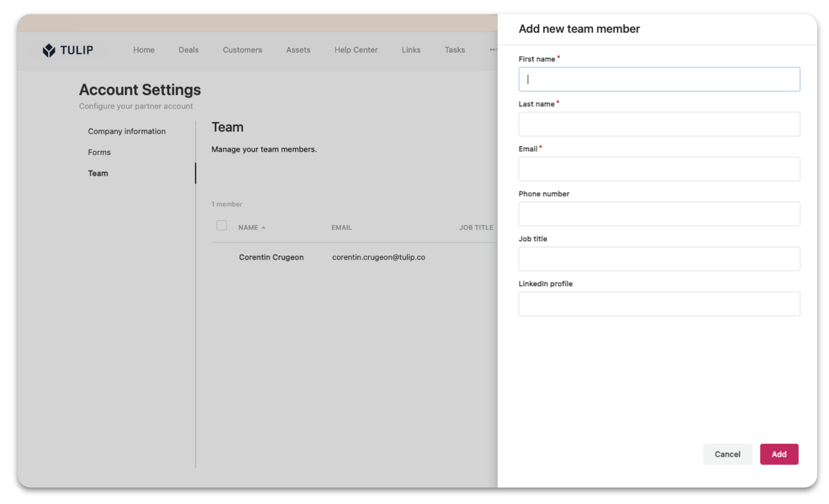The image size is (829, 504).
Task: Open the Help Center page
Action: (356, 50)
